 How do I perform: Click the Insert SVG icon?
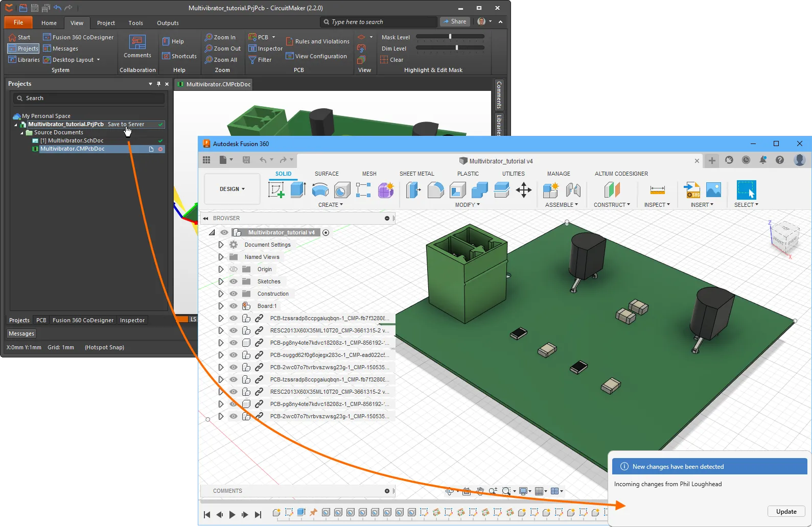(692, 190)
